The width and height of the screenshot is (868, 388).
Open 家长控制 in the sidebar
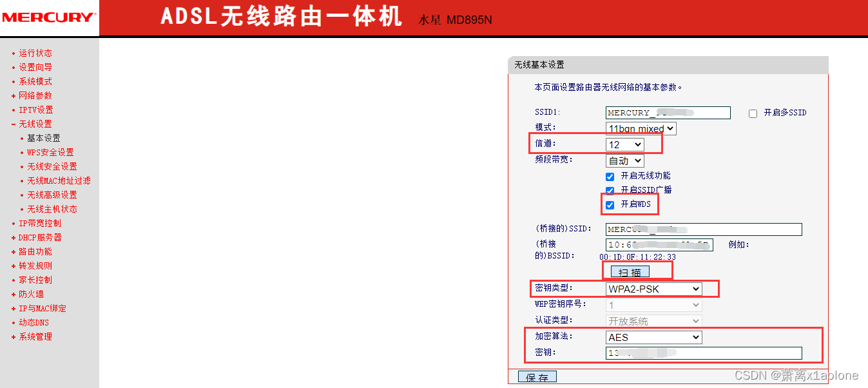[35, 280]
